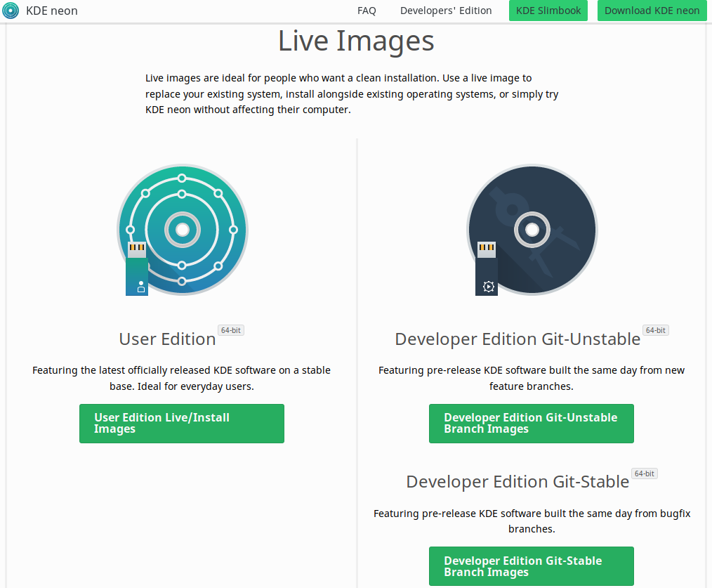Click the dark USB stick on Developer disc
This screenshot has width=712, height=588.
[487, 268]
